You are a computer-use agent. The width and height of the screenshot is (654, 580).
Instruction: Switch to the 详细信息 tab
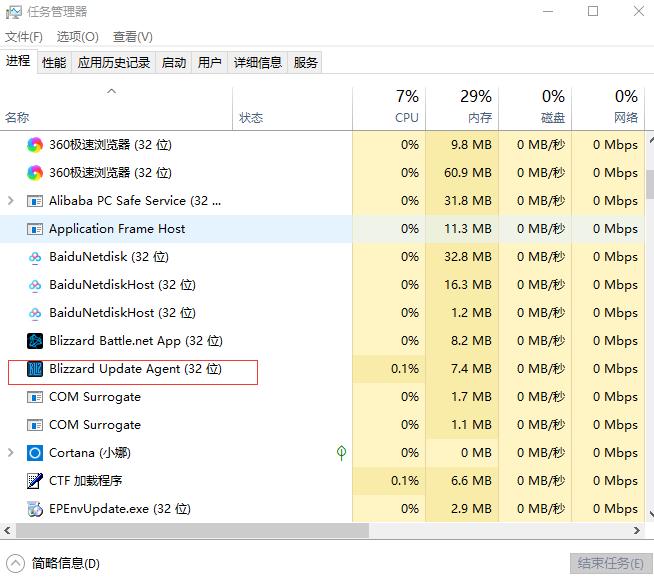[x=258, y=63]
